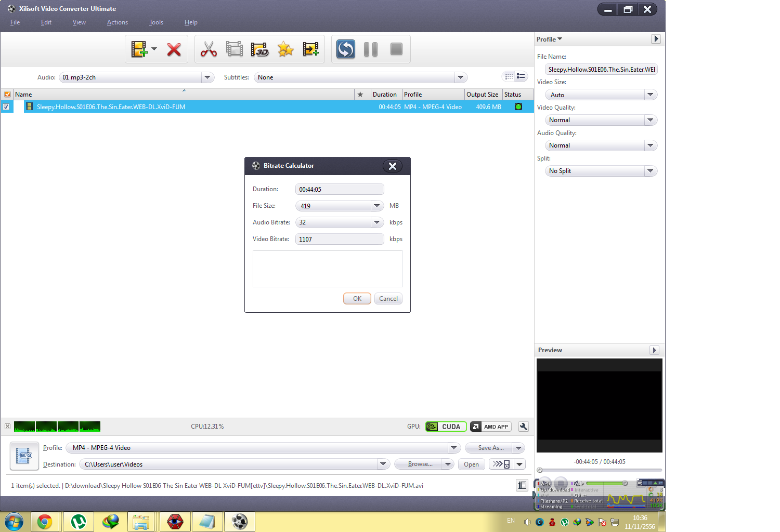Start conversion with the blue Convert button

pyautogui.click(x=346, y=49)
